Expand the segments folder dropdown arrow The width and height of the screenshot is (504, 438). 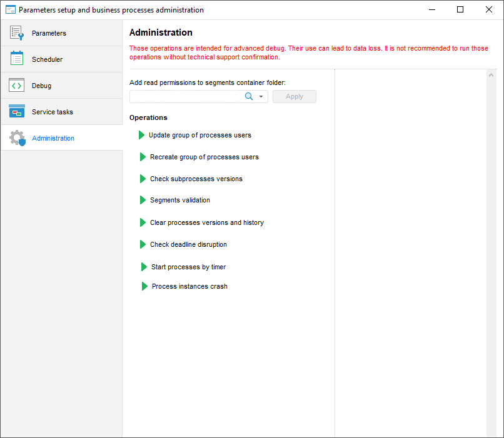coord(261,96)
